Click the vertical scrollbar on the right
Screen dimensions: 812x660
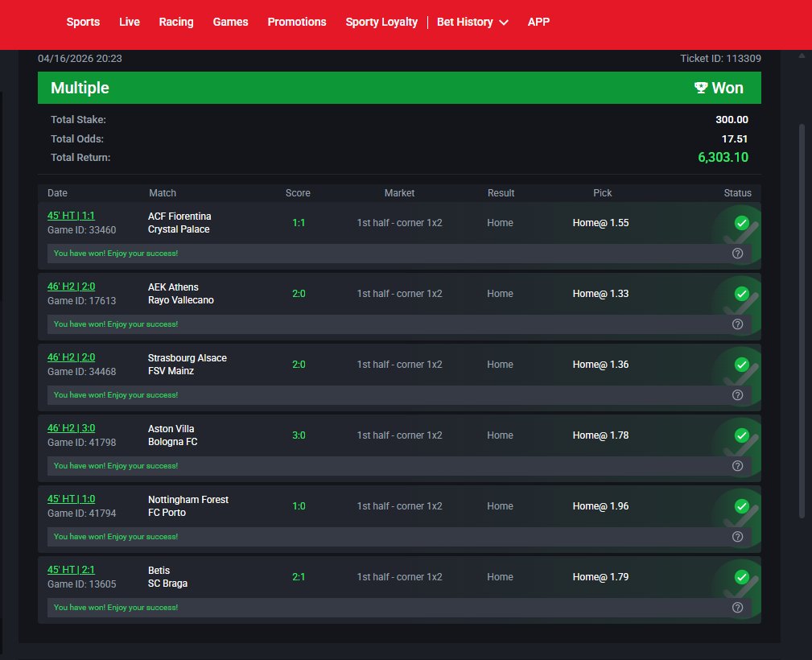(802, 321)
